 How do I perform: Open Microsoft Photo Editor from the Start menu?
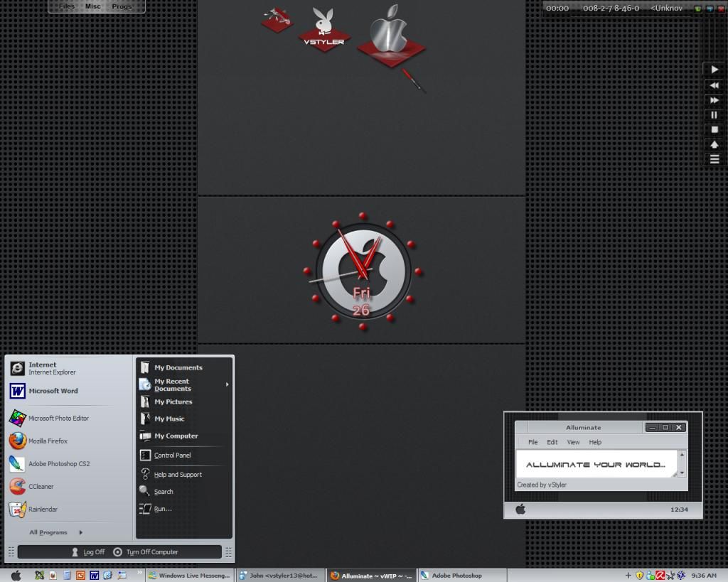(49, 418)
